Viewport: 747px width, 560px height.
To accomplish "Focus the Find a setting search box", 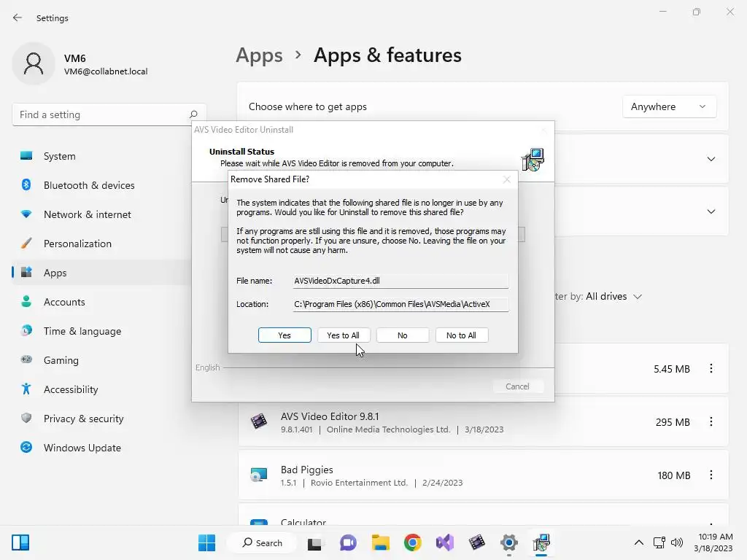I will [x=109, y=114].
